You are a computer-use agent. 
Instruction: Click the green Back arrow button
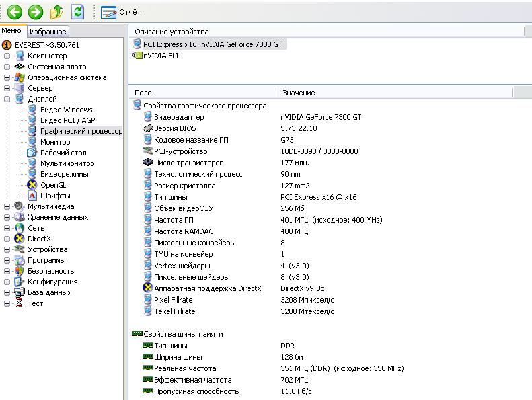pyautogui.click(x=15, y=12)
